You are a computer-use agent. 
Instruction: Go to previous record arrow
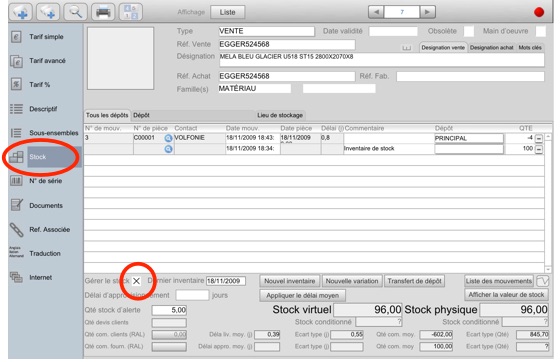[x=376, y=12]
